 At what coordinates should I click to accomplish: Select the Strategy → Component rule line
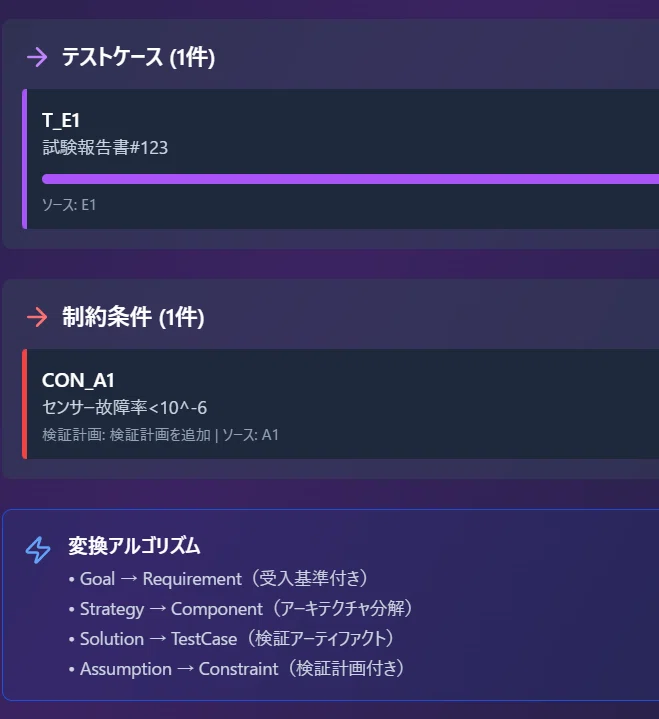(241, 609)
